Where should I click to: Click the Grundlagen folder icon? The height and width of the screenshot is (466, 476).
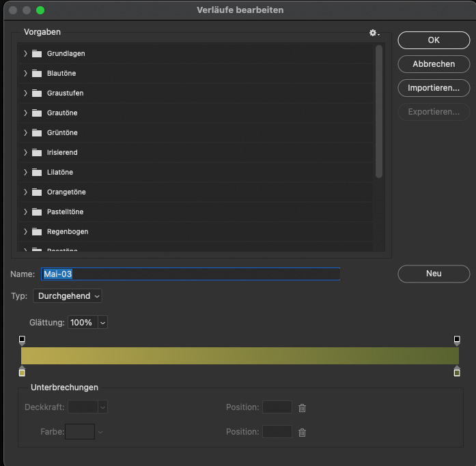37,54
